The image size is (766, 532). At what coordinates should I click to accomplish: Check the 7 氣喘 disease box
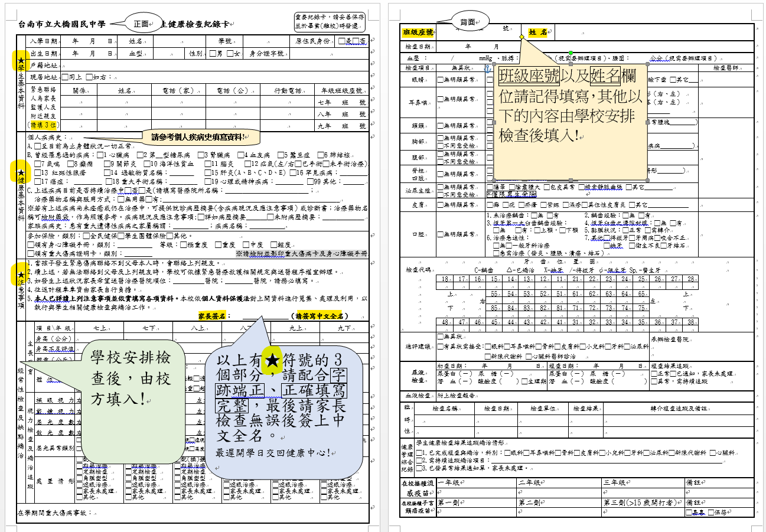(38, 164)
